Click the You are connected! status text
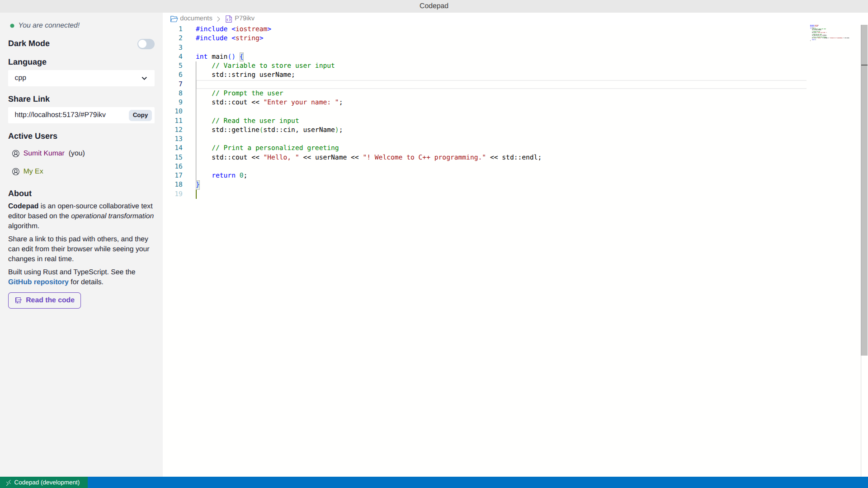868x488 pixels. click(x=49, y=25)
